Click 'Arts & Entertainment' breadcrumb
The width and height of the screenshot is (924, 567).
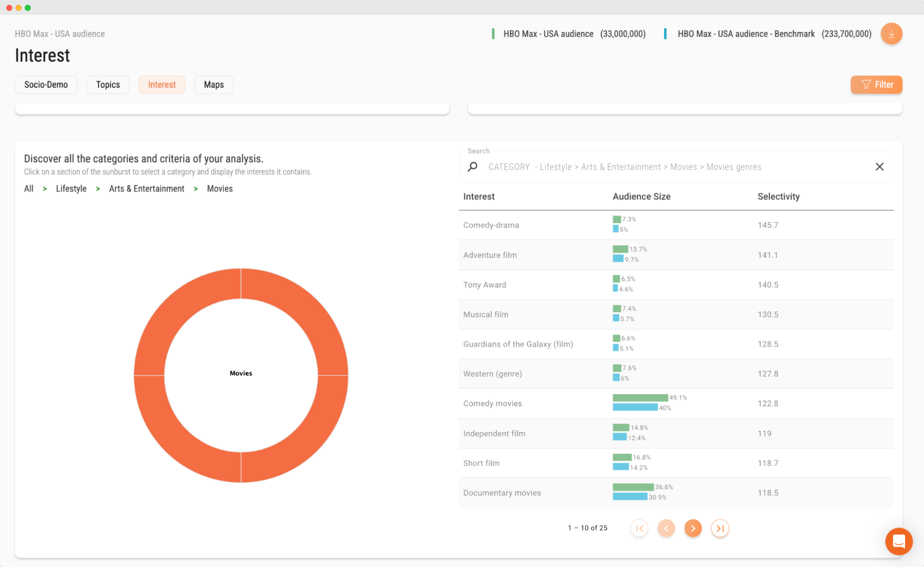pyautogui.click(x=147, y=189)
